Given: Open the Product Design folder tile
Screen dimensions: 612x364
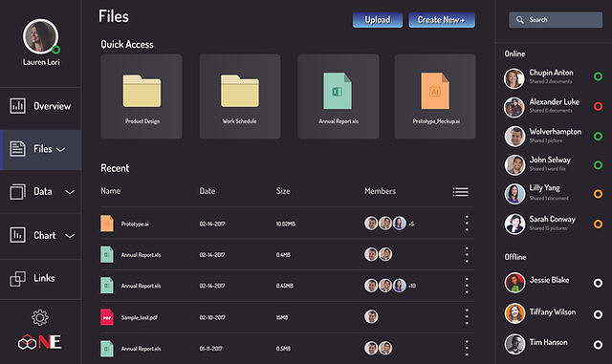Looking at the screenshot, I should pyautogui.click(x=142, y=96).
